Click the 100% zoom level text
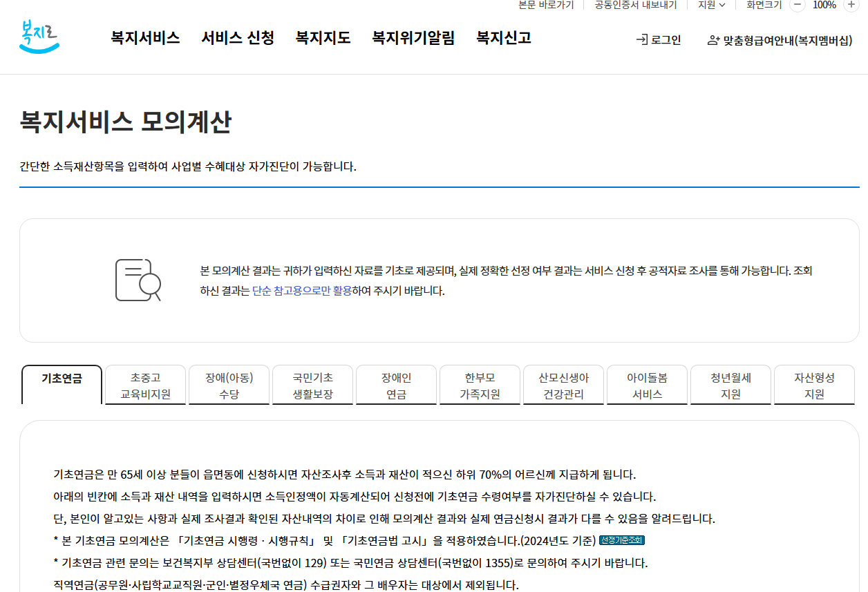868x592 pixels. [824, 5]
